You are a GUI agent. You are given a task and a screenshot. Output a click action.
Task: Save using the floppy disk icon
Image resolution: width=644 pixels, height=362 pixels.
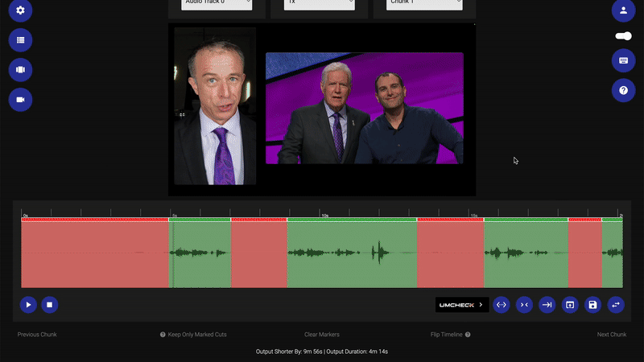click(x=592, y=305)
